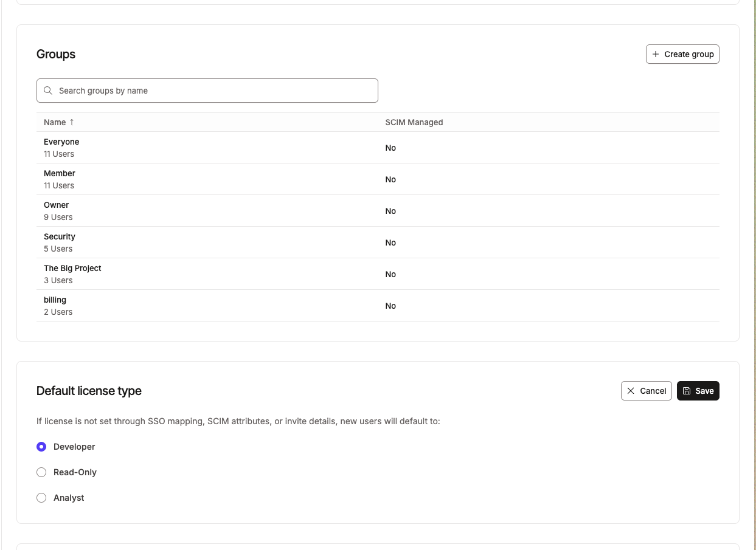Click the 11 Users count under Everyone
756x550 pixels.
point(59,154)
